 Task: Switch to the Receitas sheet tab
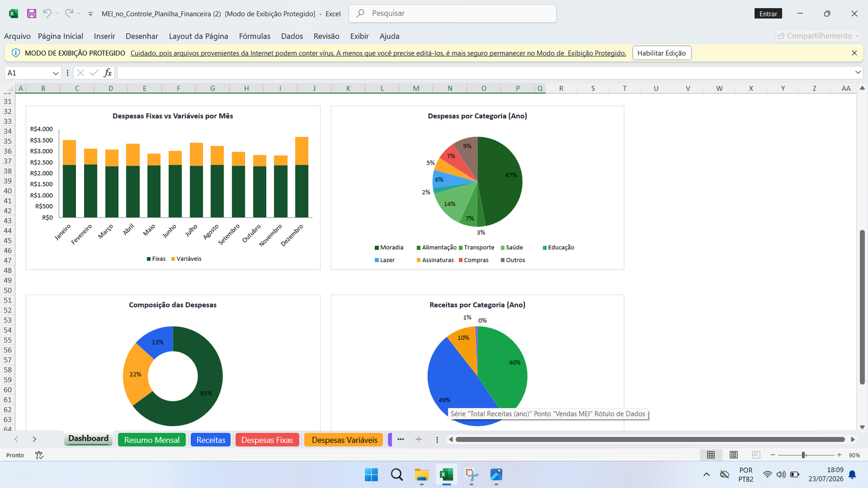pos(210,440)
